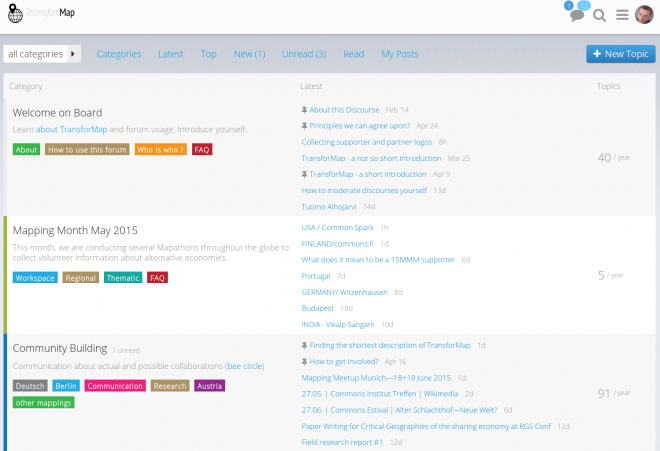Open the FINLAND/commons.fi topic

point(338,244)
